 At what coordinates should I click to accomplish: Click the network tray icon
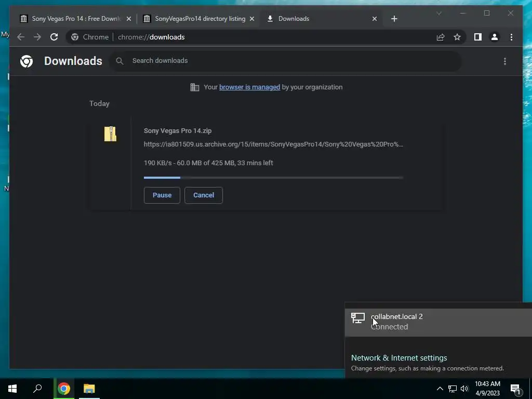coord(453,389)
